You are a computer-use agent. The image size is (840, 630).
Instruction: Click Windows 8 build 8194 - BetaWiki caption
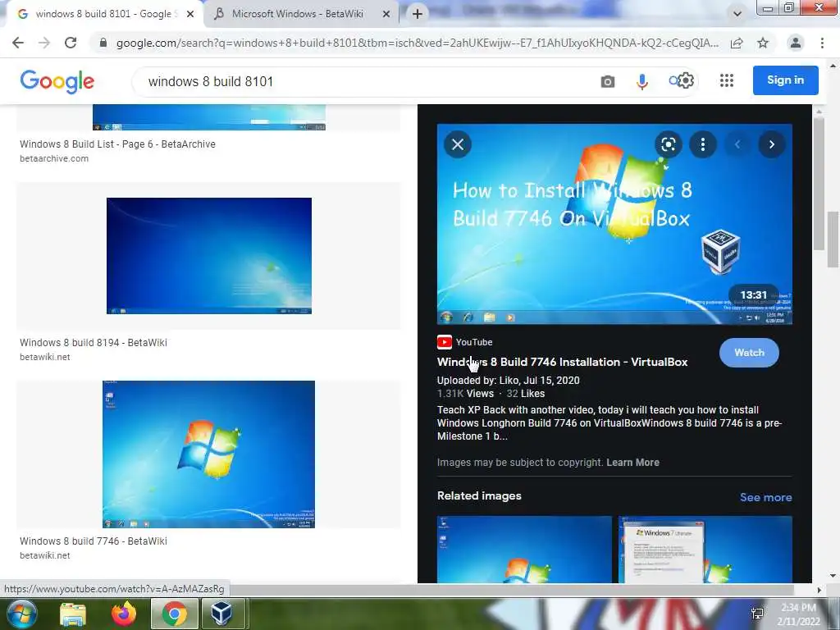click(94, 342)
